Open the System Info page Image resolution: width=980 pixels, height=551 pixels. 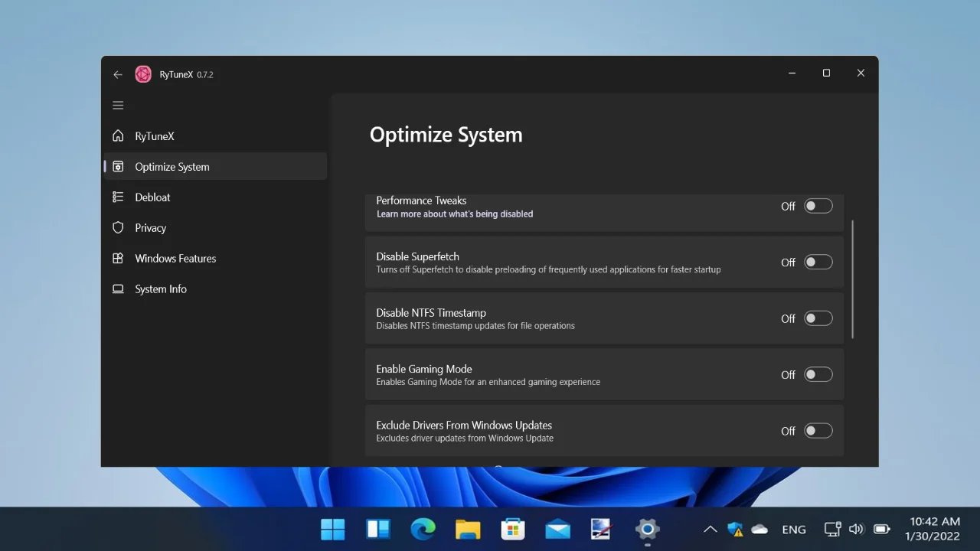(215, 289)
